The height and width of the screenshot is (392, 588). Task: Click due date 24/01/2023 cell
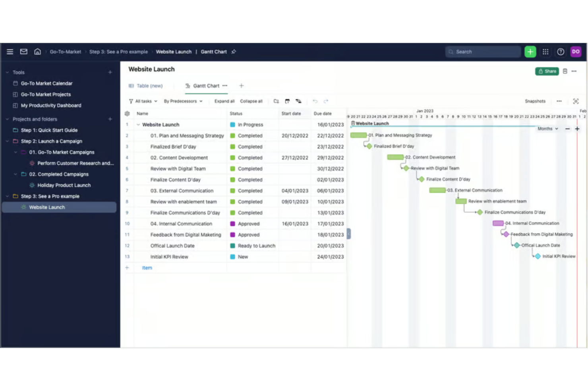[330, 257]
